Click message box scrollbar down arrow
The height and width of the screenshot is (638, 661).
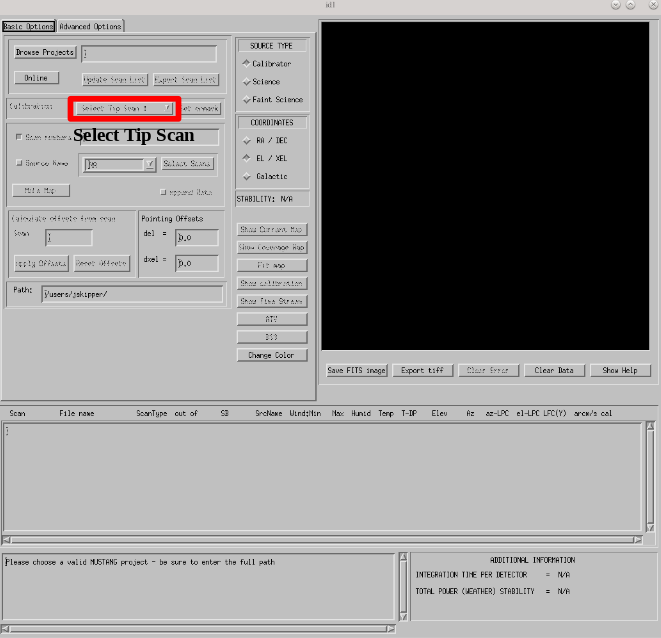pyautogui.click(x=403, y=617)
